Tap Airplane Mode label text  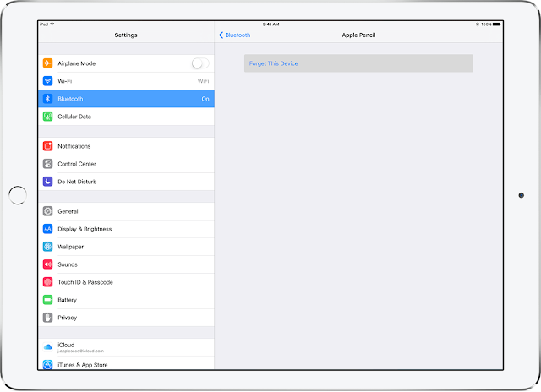point(77,63)
